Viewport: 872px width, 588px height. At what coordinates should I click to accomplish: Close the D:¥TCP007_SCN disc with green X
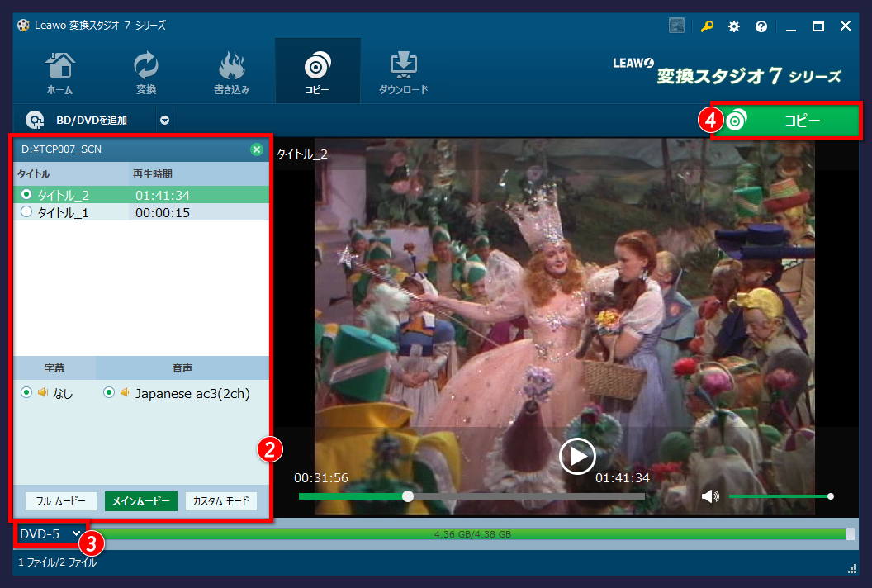(256, 149)
